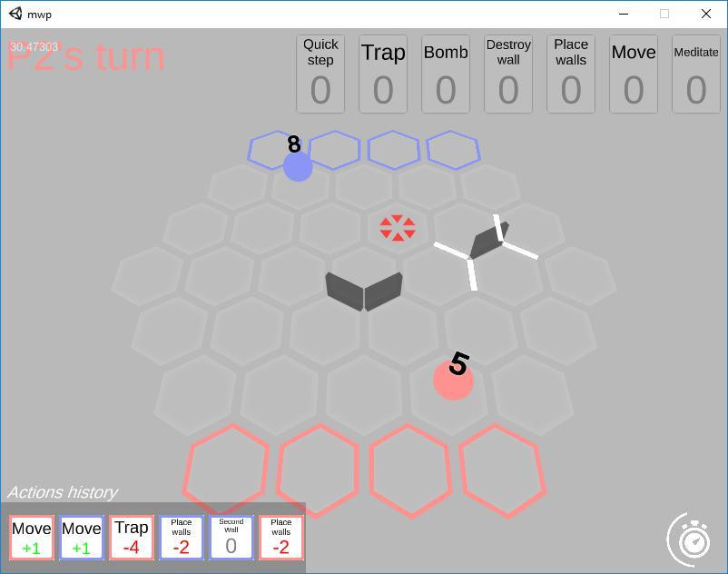Screen dimensions: 728x574
Task: Click the dark V-shaped wall pair
Action: [x=364, y=292]
